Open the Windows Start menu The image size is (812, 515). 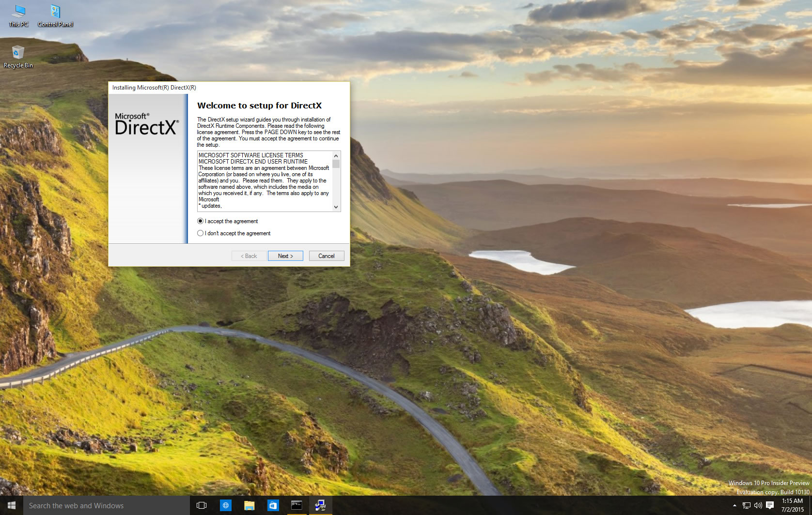pos(12,505)
